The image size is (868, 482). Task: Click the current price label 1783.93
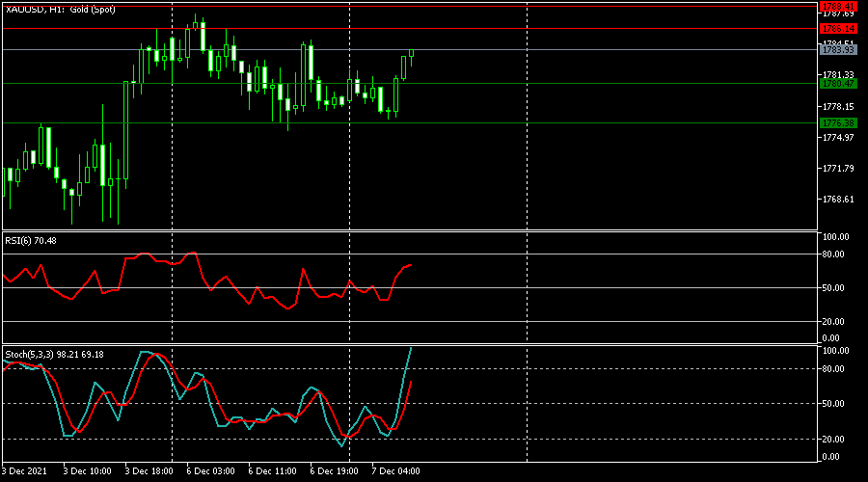point(838,50)
